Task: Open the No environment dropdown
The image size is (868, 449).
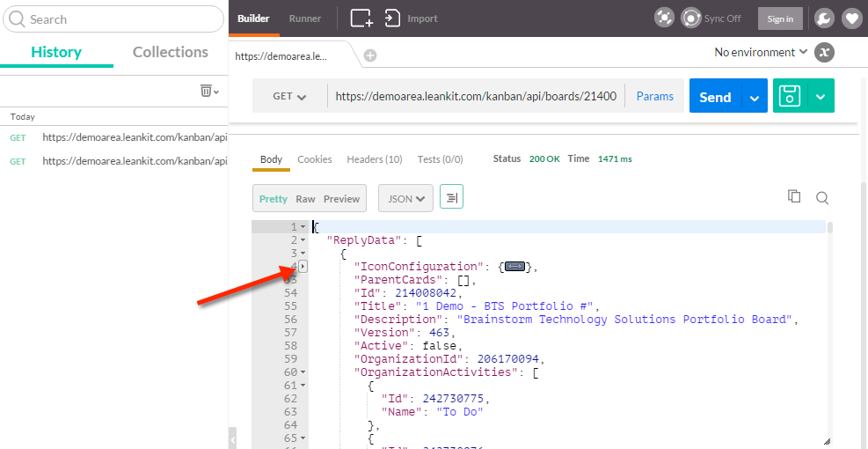Action: point(762,53)
